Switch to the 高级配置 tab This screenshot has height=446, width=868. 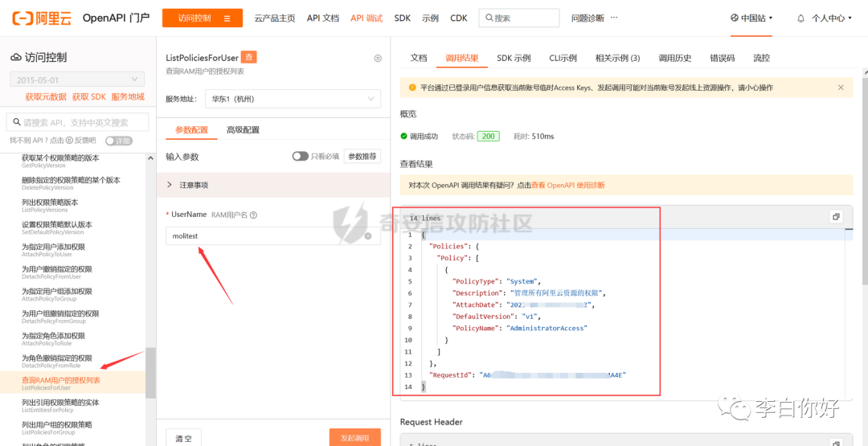click(x=243, y=131)
